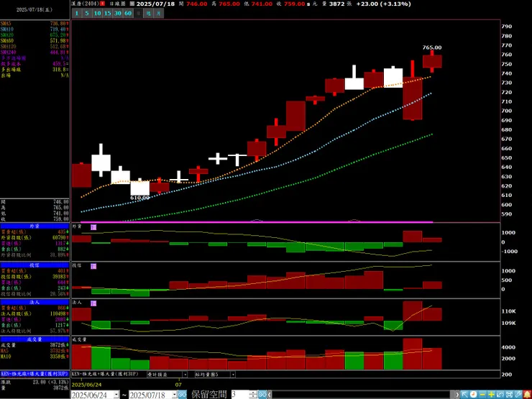Open the end date 2025/07/18 dropdown
Screen dimensions: 532x399
click(175, 395)
